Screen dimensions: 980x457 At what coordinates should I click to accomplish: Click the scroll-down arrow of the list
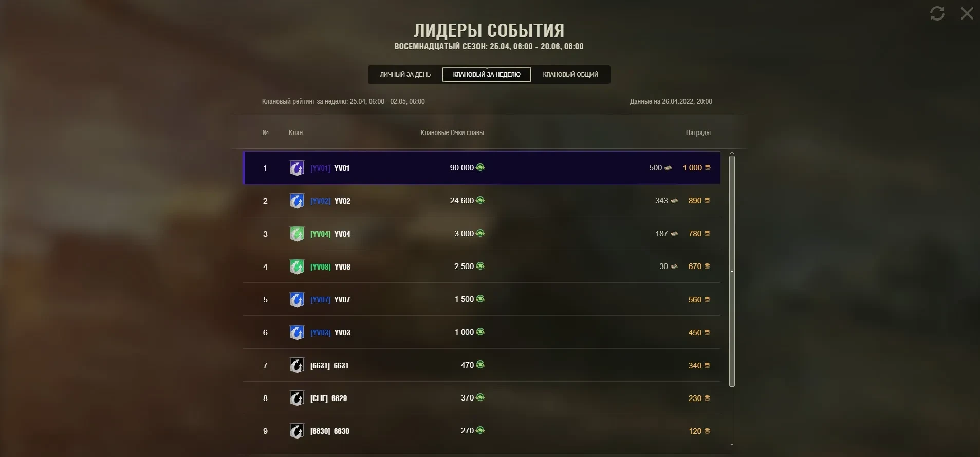(732, 445)
